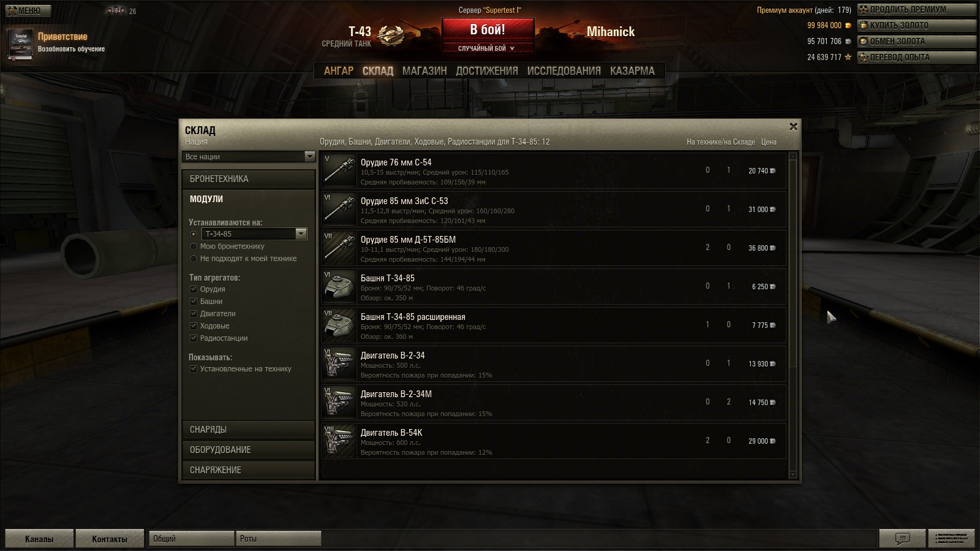Viewport: 980px width, 551px height.
Task: Click the Башня Т-34-85 расширенная turret icon
Action: pyautogui.click(x=339, y=325)
